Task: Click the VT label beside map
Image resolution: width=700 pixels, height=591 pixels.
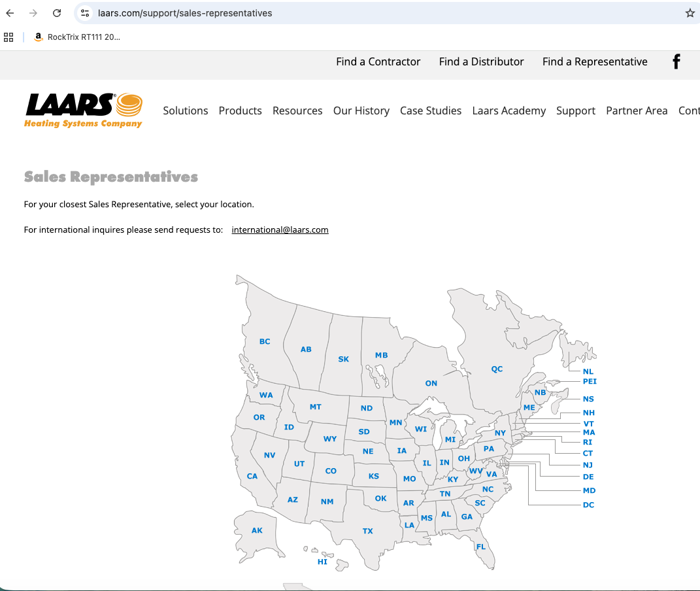Action: (588, 424)
